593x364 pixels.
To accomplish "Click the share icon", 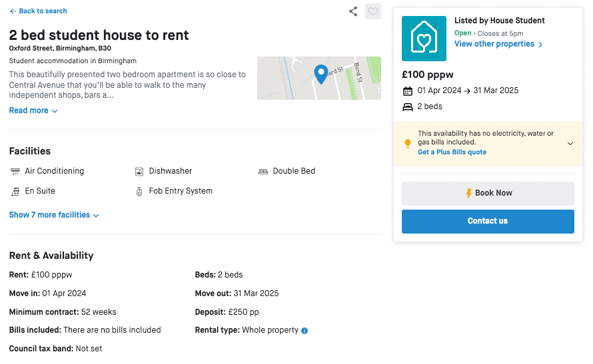I will (353, 11).
